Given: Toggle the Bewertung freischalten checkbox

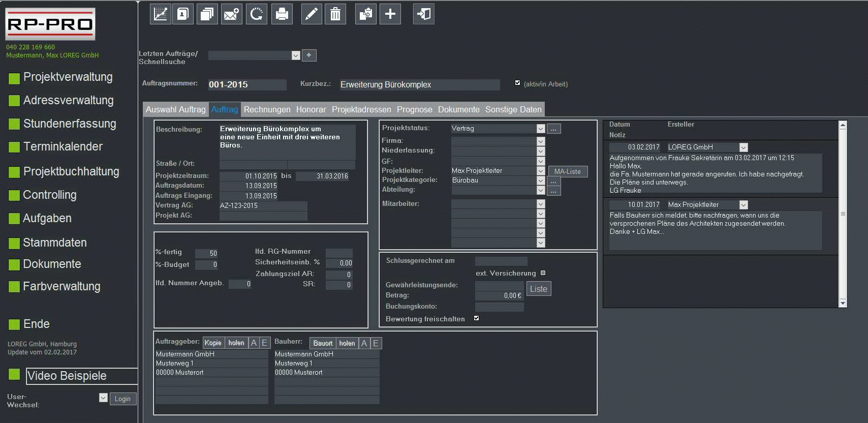Looking at the screenshot, I should (476, 318).
